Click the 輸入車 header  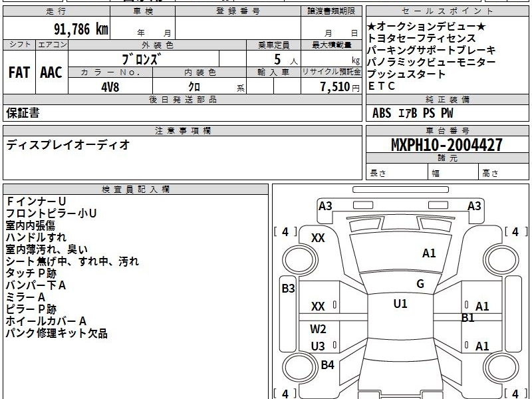tap(273, 72)
